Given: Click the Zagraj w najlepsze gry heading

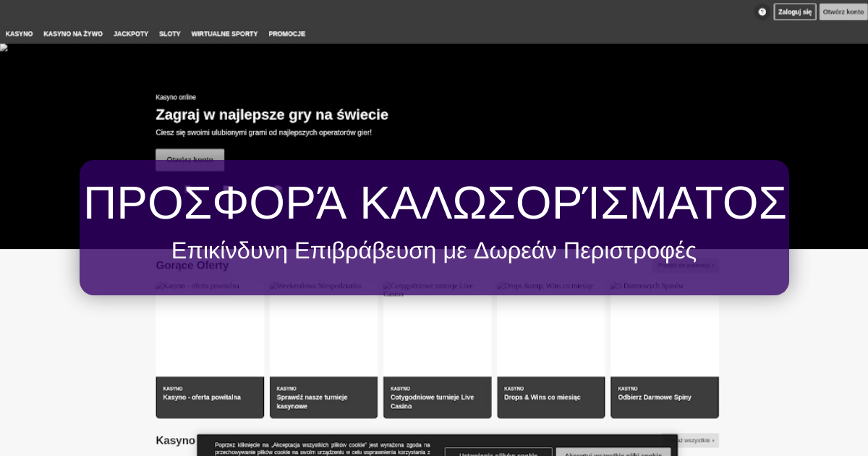Looking at the screenshot, I should [272, 114].
